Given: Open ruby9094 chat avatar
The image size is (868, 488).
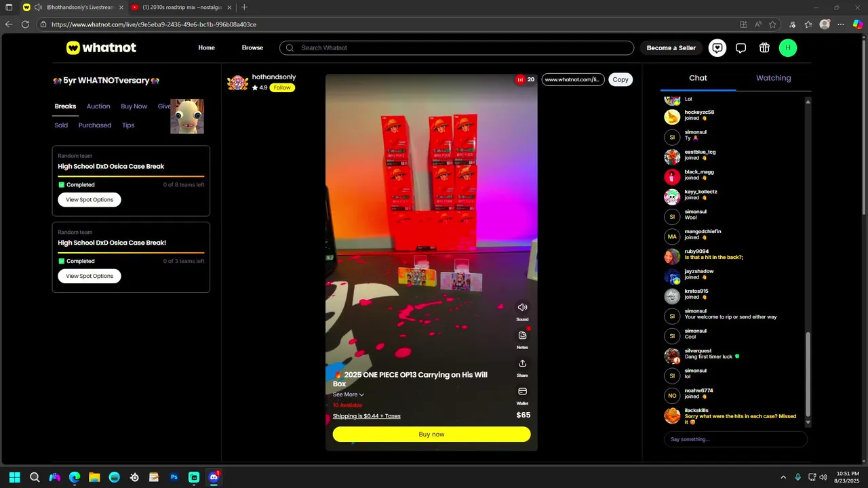Looking at the screenshot, I should 672,257.
